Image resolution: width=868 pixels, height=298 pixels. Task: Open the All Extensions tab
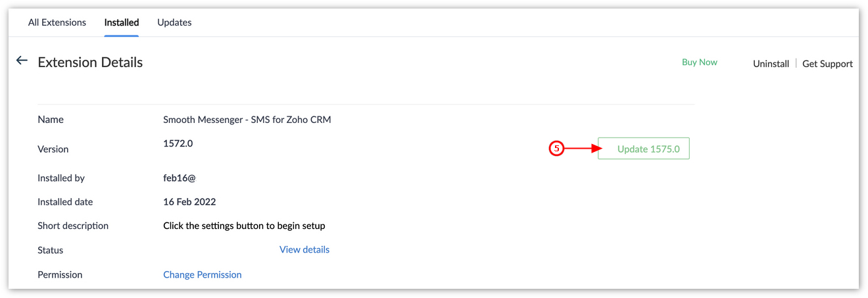coord(57,22)
